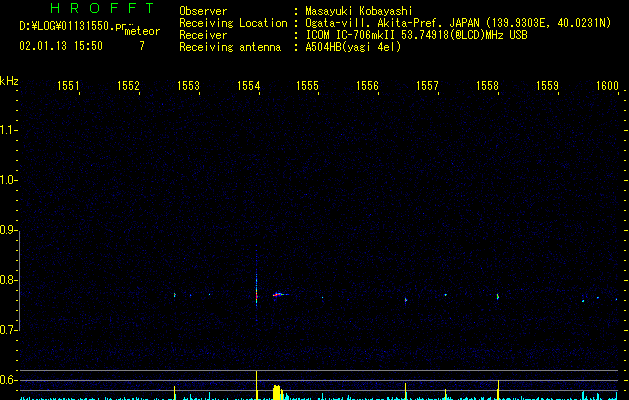
Task: Click the 1.1 kHz frequency label
Action: [x=8, y=130]
